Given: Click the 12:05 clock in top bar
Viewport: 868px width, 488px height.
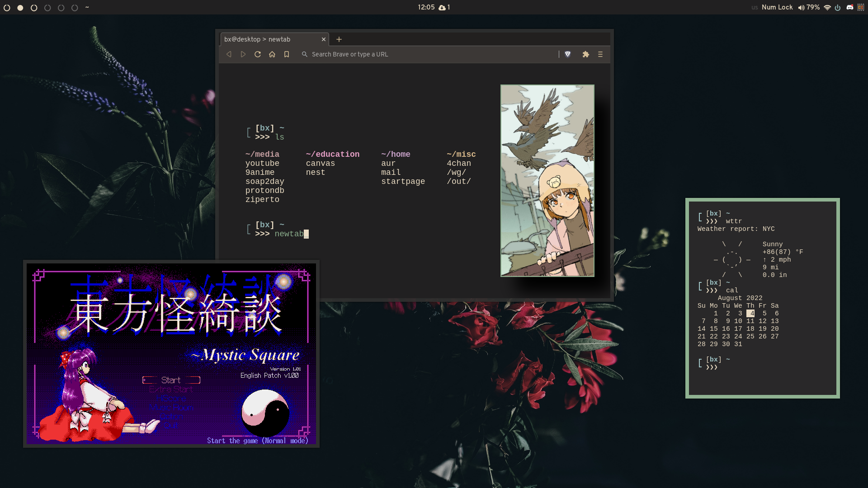Looking at the screenshot, I should tap(426, 7).
